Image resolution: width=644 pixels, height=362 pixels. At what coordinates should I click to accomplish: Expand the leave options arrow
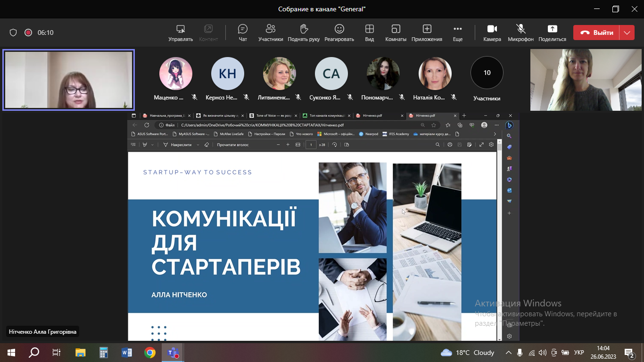coord(627,33)
